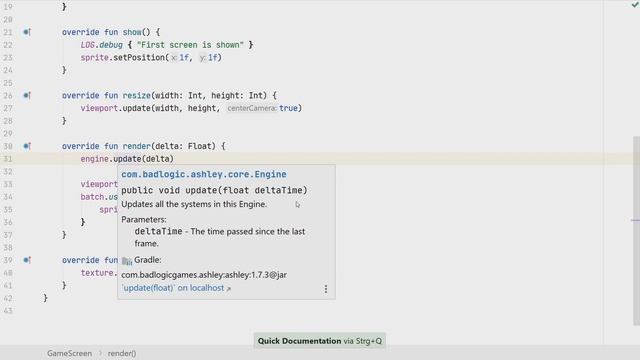Viewport: 640px width, 360px height.
Task: Click the green inspection checkmark icon
Action: pyautogui.click(x=635, y=4)
